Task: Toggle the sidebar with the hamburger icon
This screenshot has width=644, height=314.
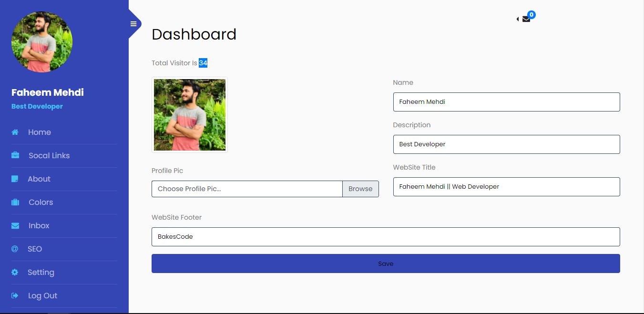Action: tap(133, 23)
